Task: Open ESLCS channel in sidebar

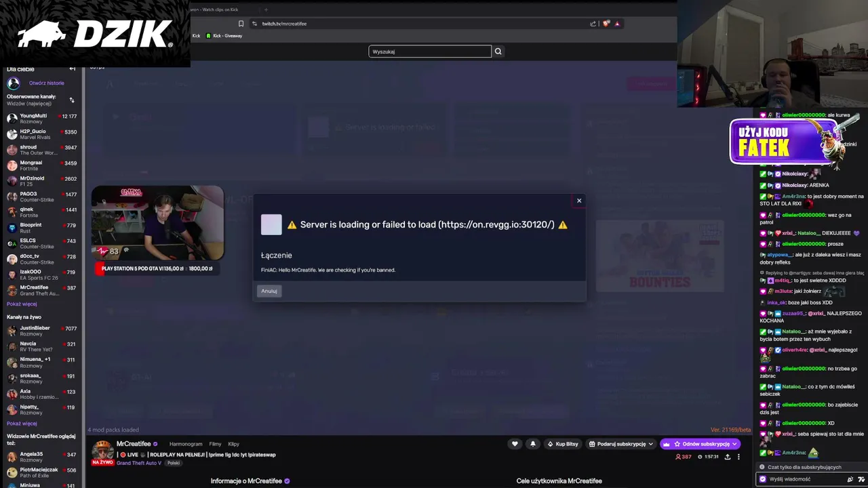Action: point(42,243)
